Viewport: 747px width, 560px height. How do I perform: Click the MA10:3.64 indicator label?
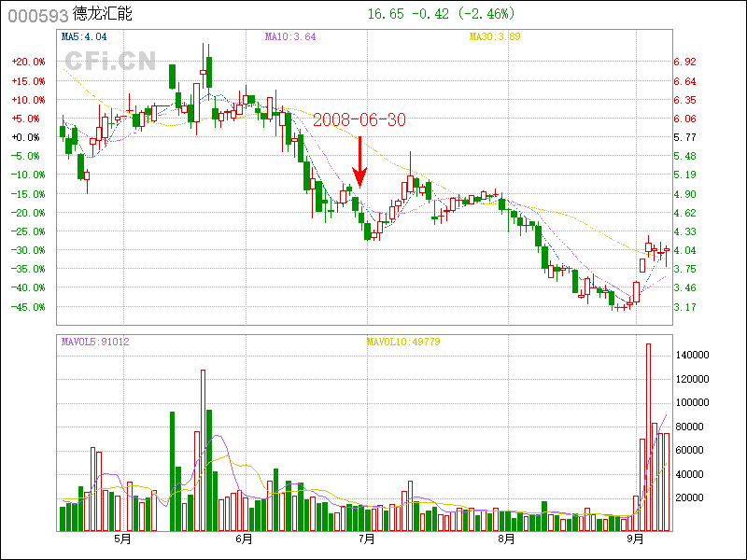pyautogui.click(x=290, y=37)
